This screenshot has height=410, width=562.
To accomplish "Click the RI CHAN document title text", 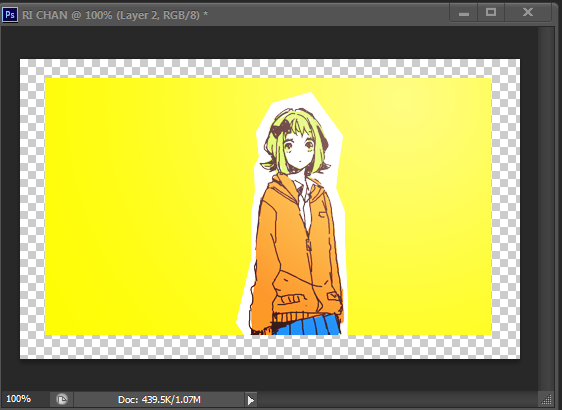I will [115, 15].
